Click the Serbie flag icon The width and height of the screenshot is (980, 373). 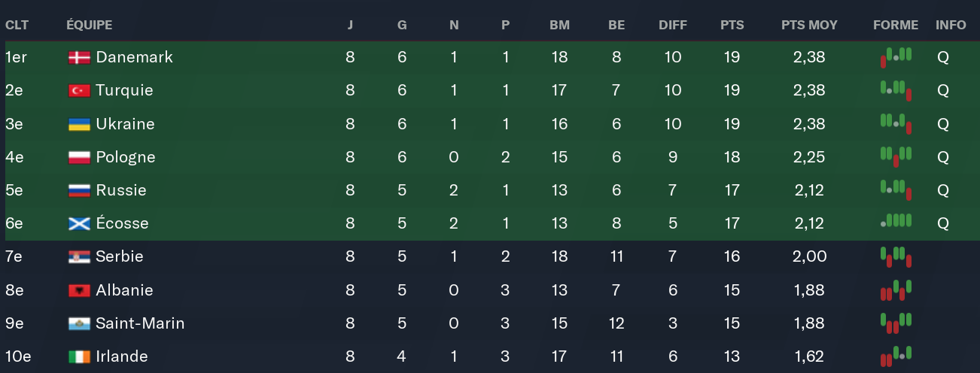click(x=79, y=256)
